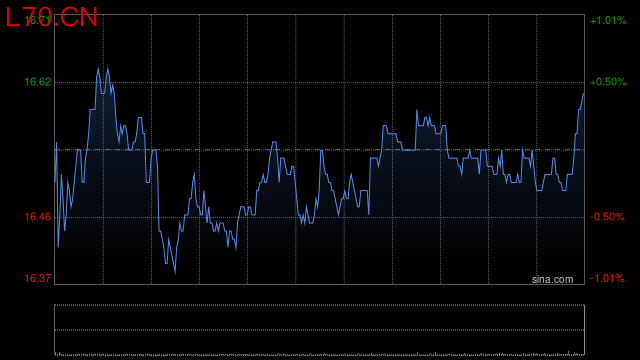Viewport: 640px width, 360px height.
Task: Click the L70.CN title text
Action: (51, 18)
